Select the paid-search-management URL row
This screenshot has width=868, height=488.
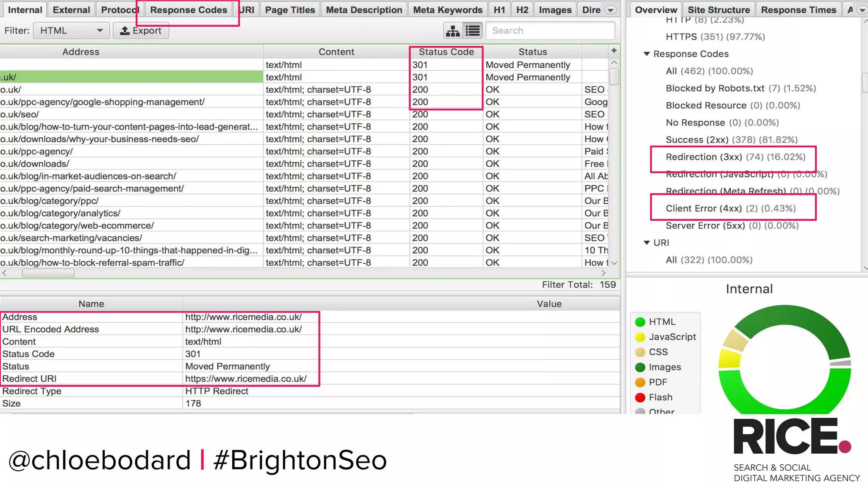131,189
